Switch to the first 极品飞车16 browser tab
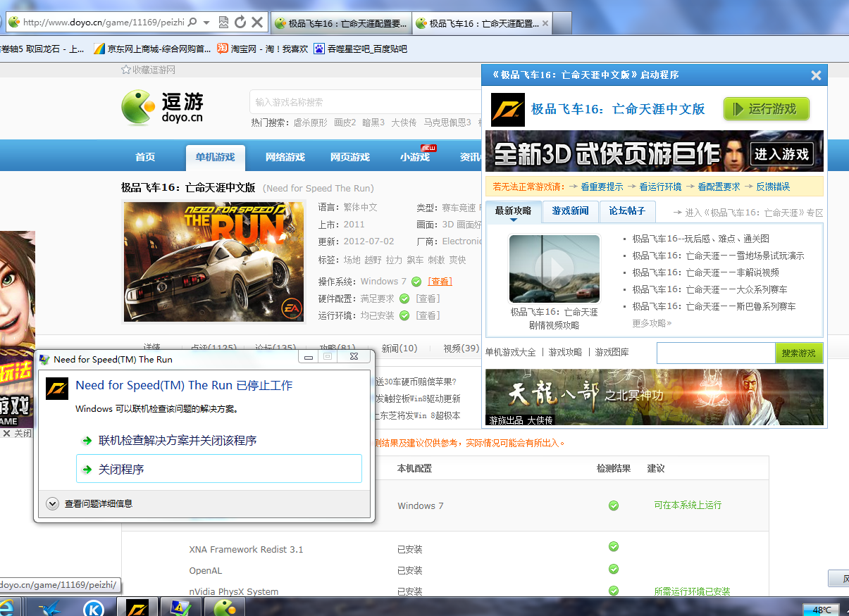 [x=341, y=23]
